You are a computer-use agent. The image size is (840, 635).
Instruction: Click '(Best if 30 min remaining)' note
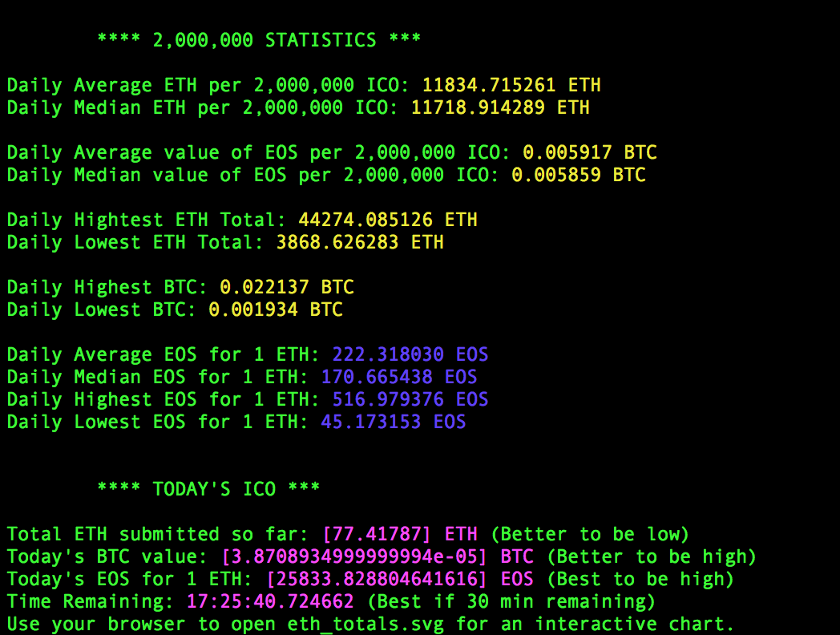pyautogui.click(x=511, y=602)
